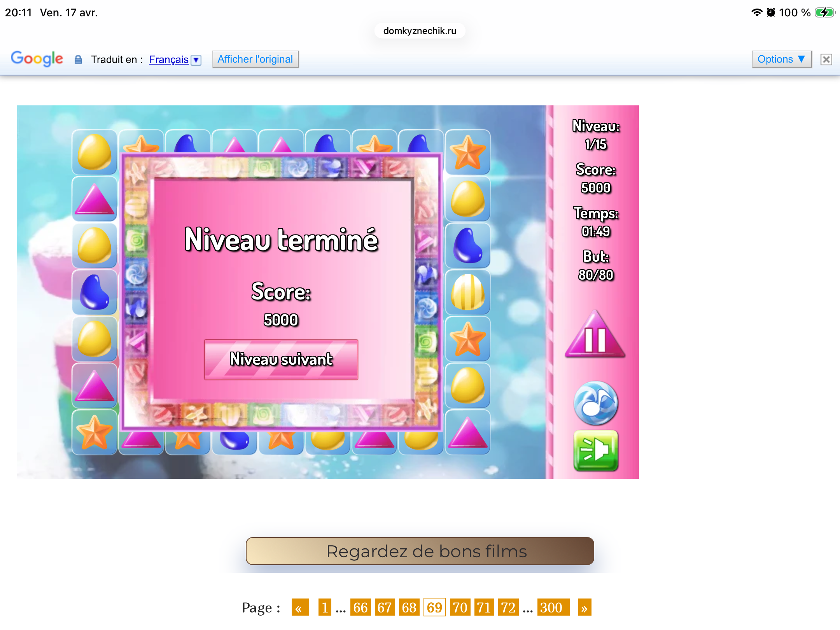Click Niveau suivant to start the next level
Viewport: 840px width, 630px height.
(281, 359)
